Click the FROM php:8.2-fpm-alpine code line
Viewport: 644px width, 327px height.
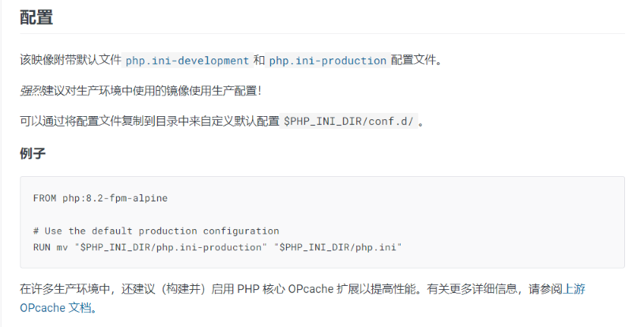click(100, 198)
